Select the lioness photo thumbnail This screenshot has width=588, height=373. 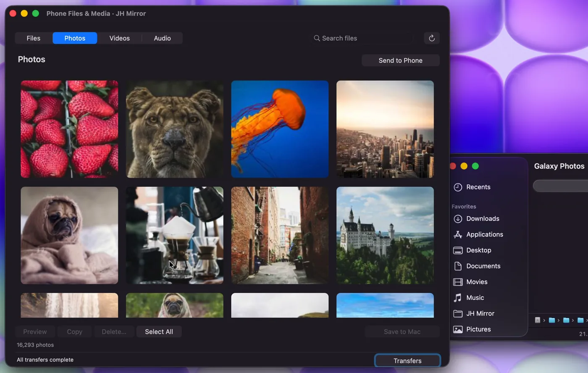(x=175, y=129)
